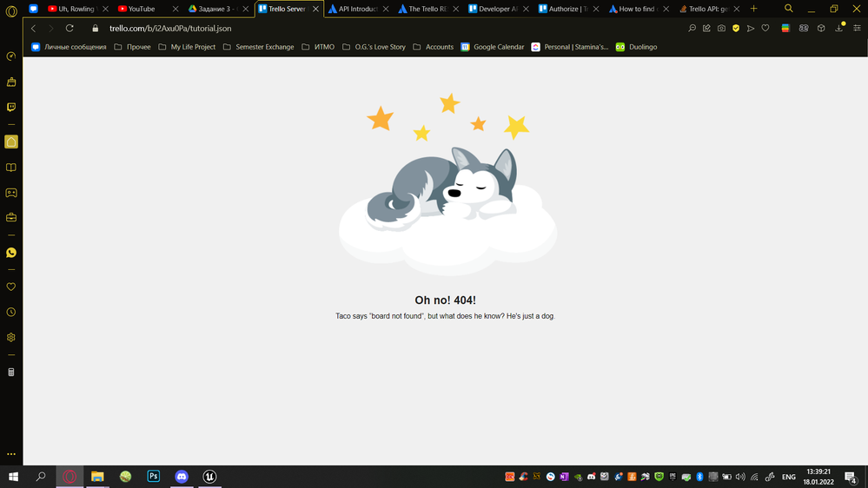
Task: Open Twitch in the sidebar
Action: [x=11, y=107]
